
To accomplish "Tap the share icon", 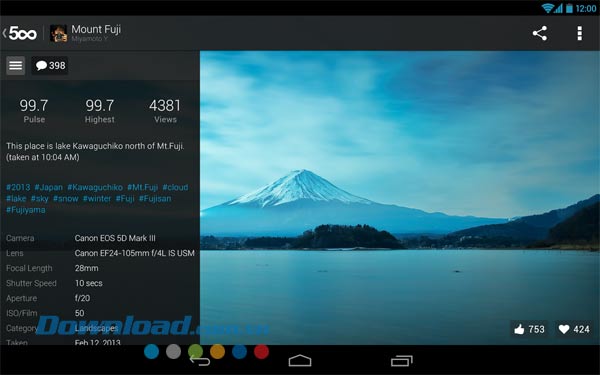I will click(x=540, y=33).
